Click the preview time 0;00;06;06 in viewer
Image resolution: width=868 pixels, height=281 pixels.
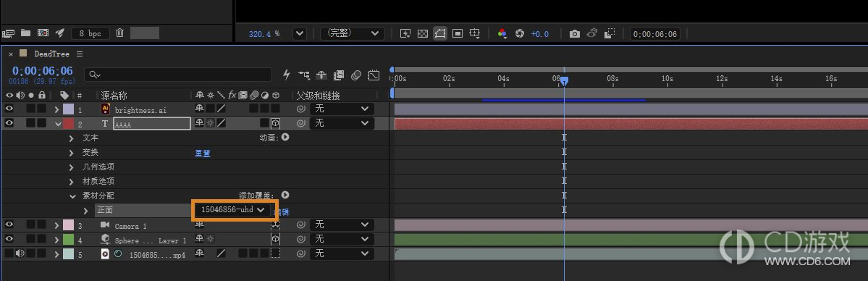[x=655, y=34]
